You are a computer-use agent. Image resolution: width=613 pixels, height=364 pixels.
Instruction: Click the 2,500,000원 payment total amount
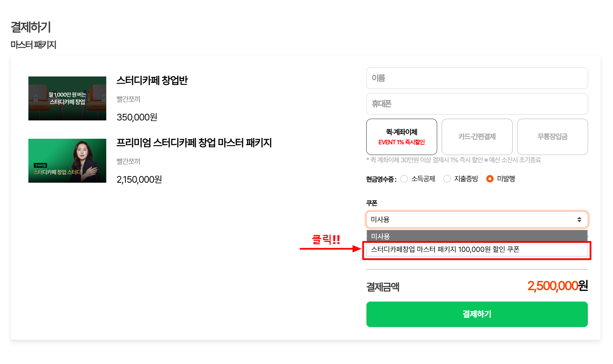click(558, 286)
